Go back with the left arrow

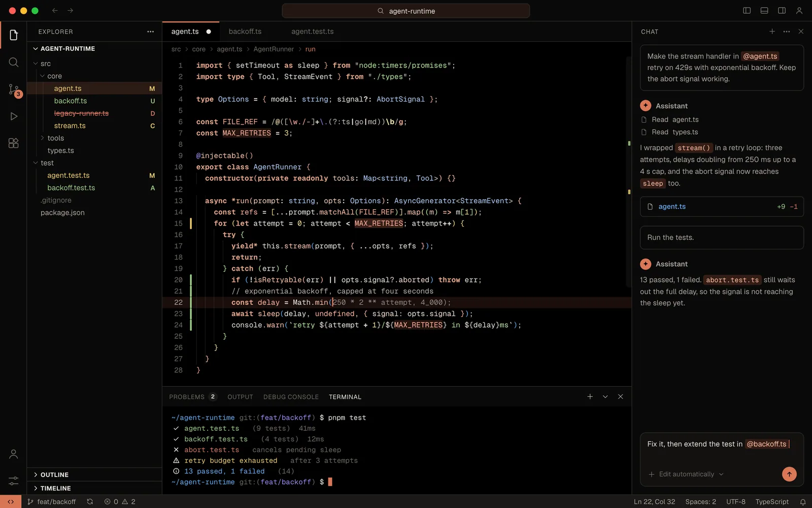[x=55, y=11]
